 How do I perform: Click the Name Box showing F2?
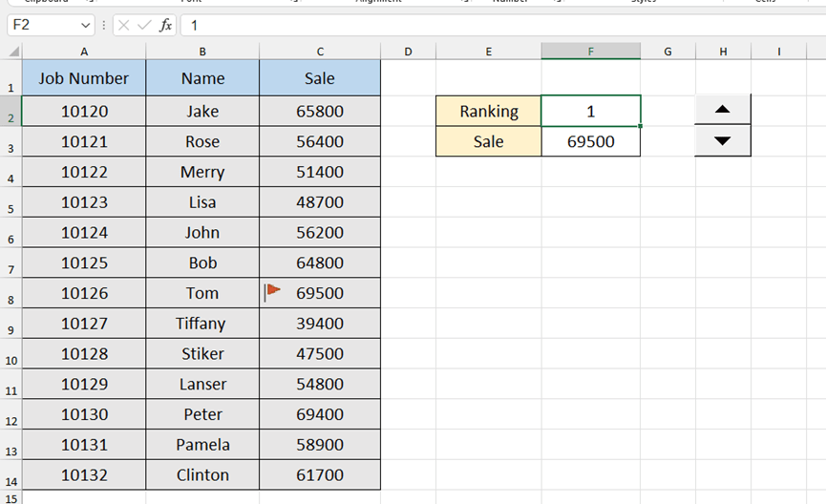point(51,25)
